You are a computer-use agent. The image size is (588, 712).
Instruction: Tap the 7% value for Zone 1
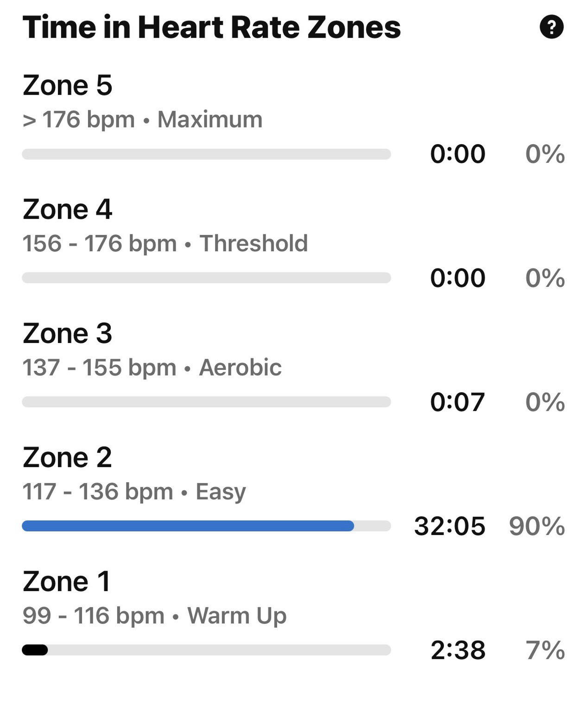coord(545,650)
